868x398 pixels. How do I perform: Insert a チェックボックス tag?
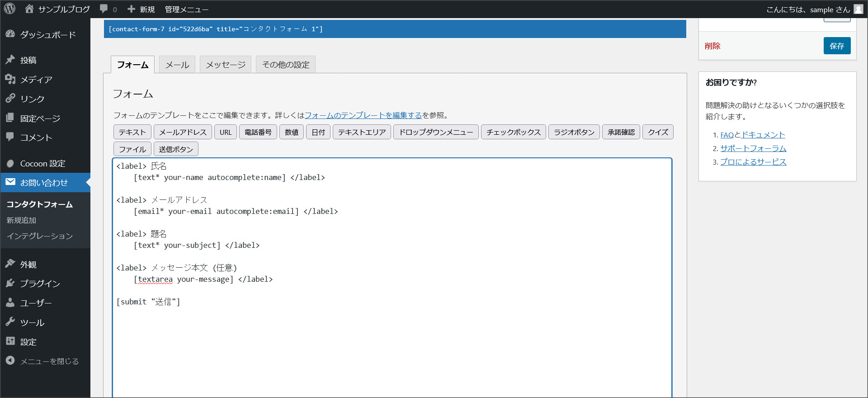click(513, 132)
